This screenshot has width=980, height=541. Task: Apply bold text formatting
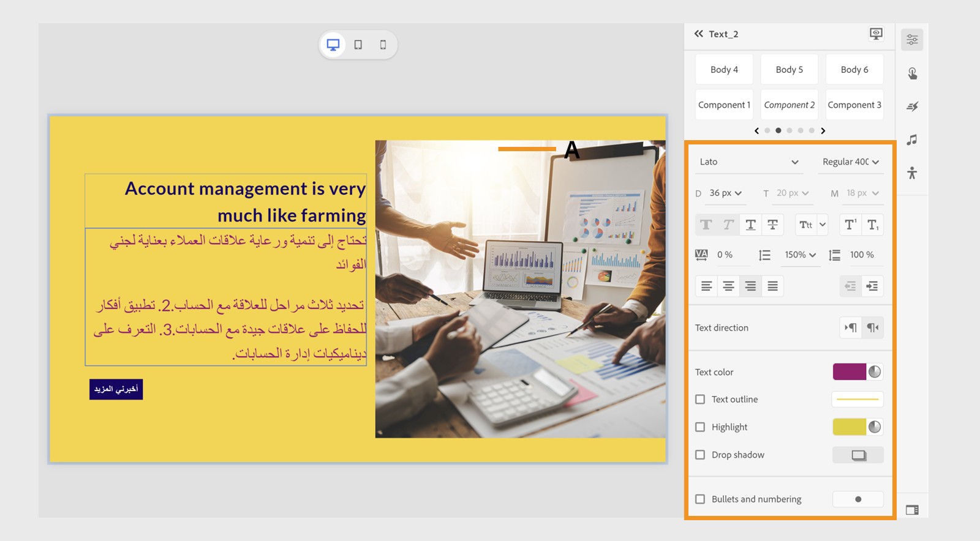(706, 225)
